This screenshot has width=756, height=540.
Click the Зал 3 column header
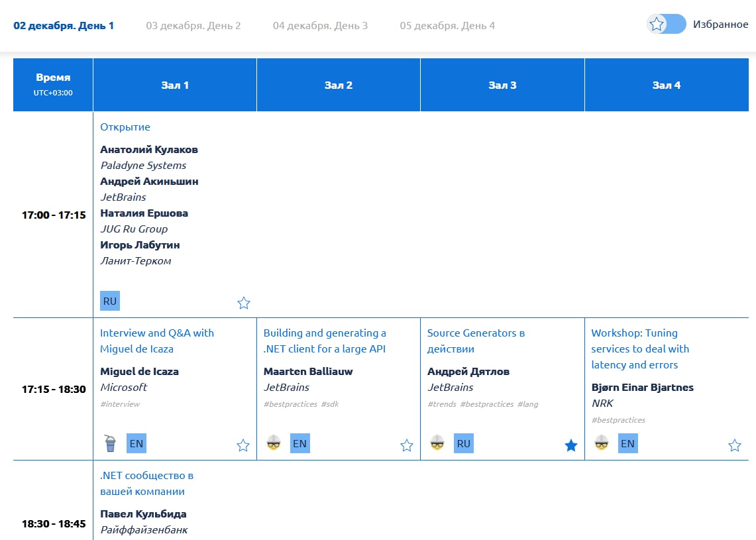pyautogui.click(x=502, y=85)
